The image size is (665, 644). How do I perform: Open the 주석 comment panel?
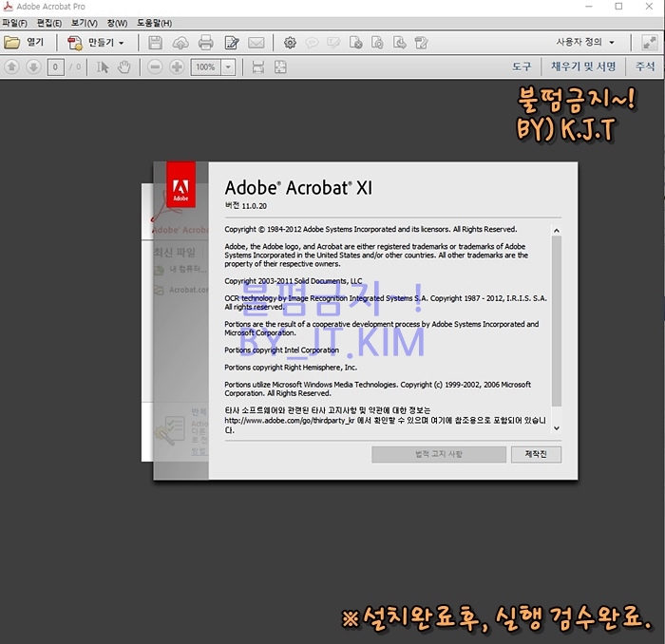pos(645,66)
